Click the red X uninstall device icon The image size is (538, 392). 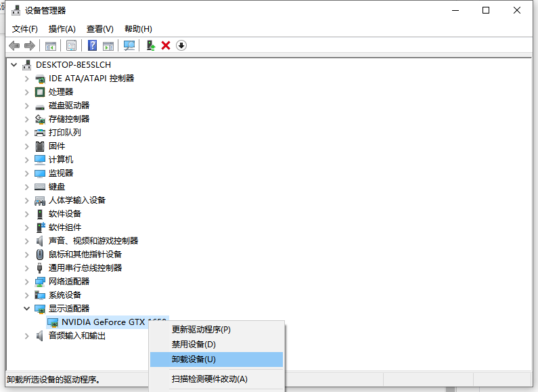point(166,45)
